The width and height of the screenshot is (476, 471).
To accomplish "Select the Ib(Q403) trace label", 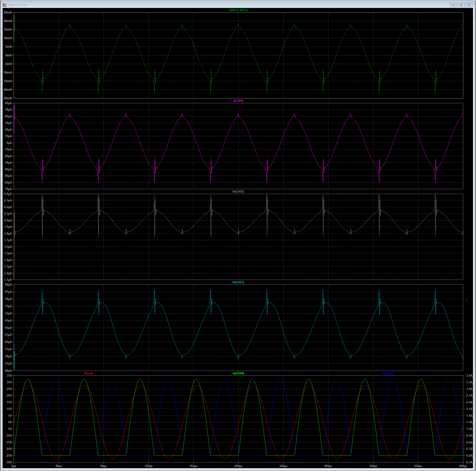I will (x=238, y=282).
